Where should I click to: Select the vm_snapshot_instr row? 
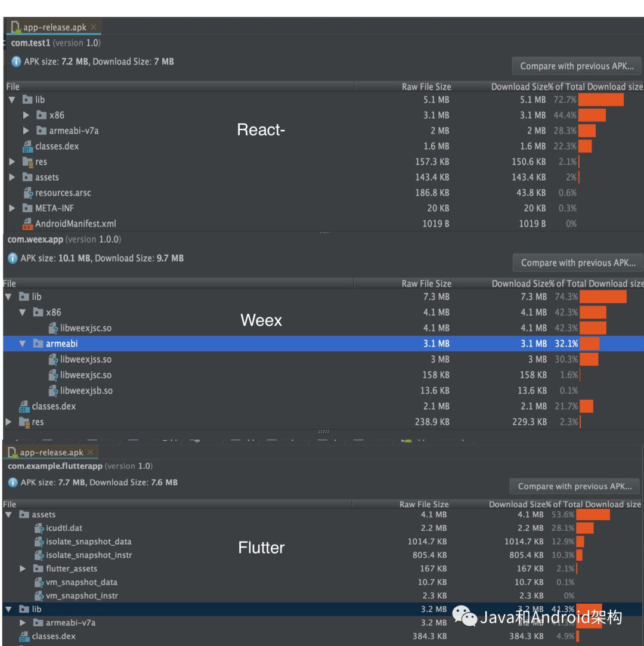322,596
